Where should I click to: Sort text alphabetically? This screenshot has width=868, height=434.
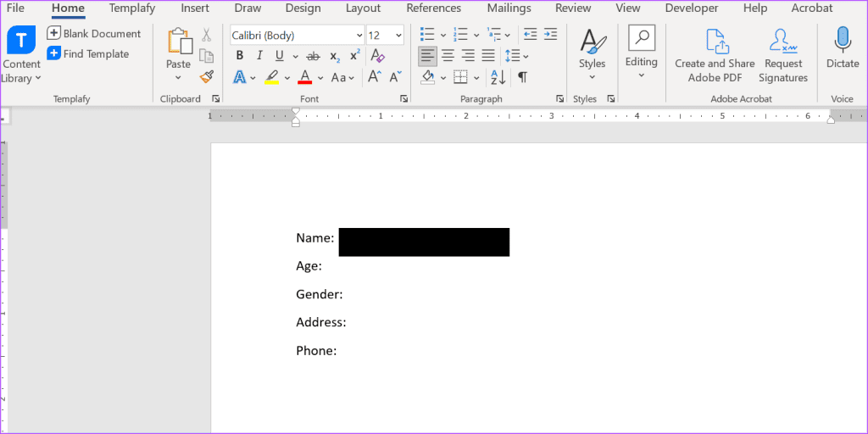coord(498,77)
